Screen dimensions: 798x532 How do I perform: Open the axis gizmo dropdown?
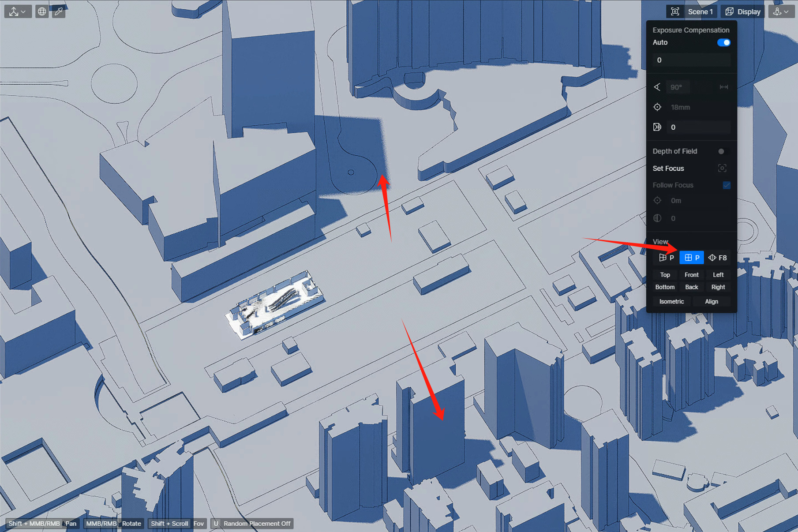pyautogui.click(x=18, y=11)
